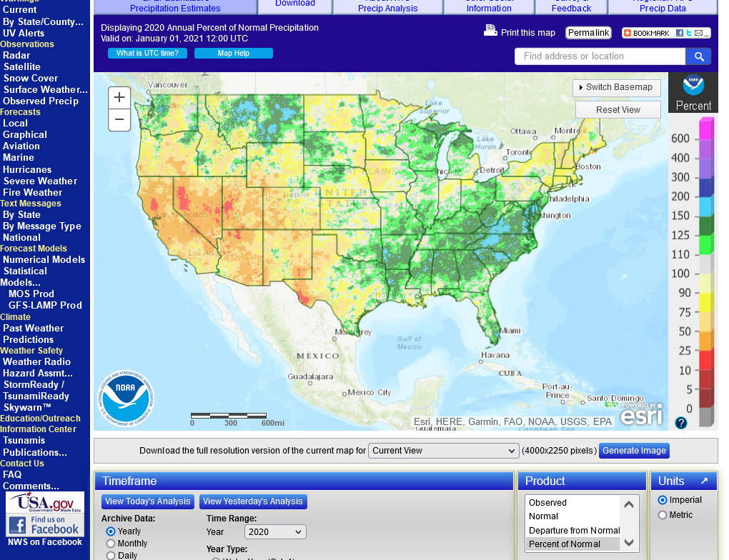Viewport: 729px width, 560px height.
Task: Open the USA.gov logo link
Action: point(45,502)
